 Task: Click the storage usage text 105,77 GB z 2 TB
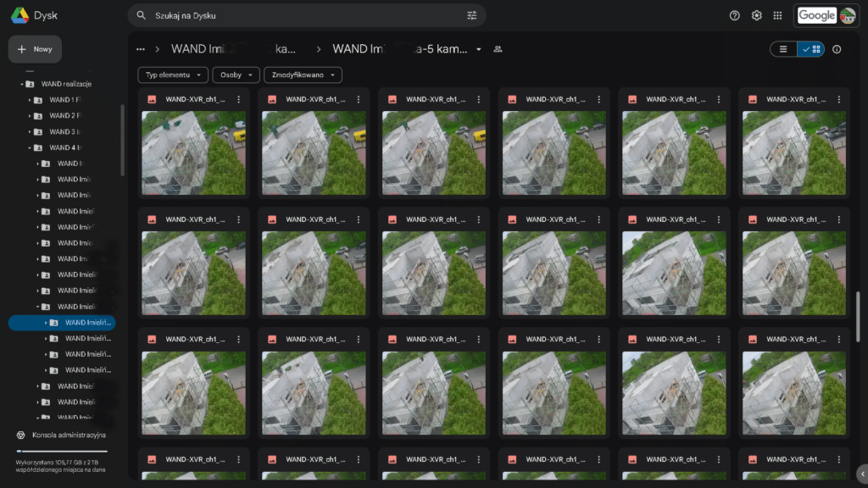point(60,466)
